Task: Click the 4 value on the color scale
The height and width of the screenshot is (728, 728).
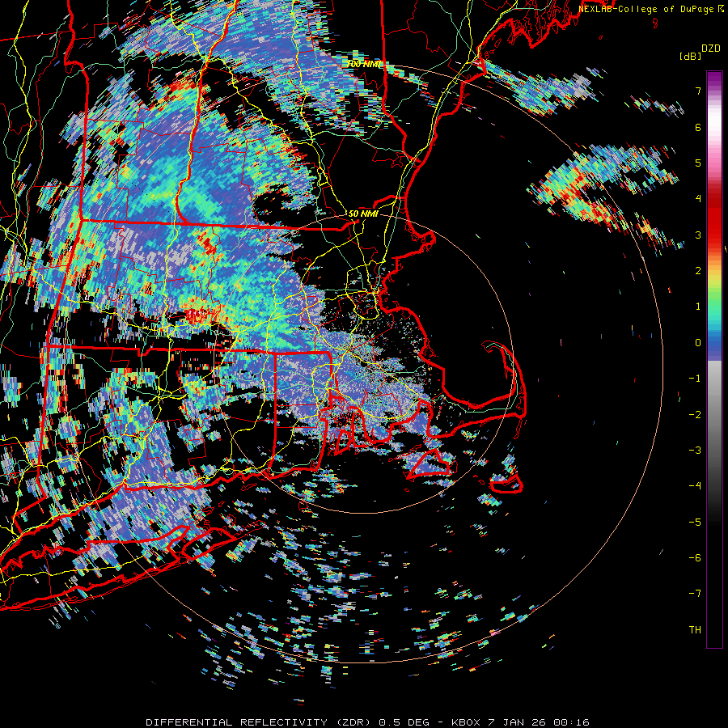Action: 698,199
